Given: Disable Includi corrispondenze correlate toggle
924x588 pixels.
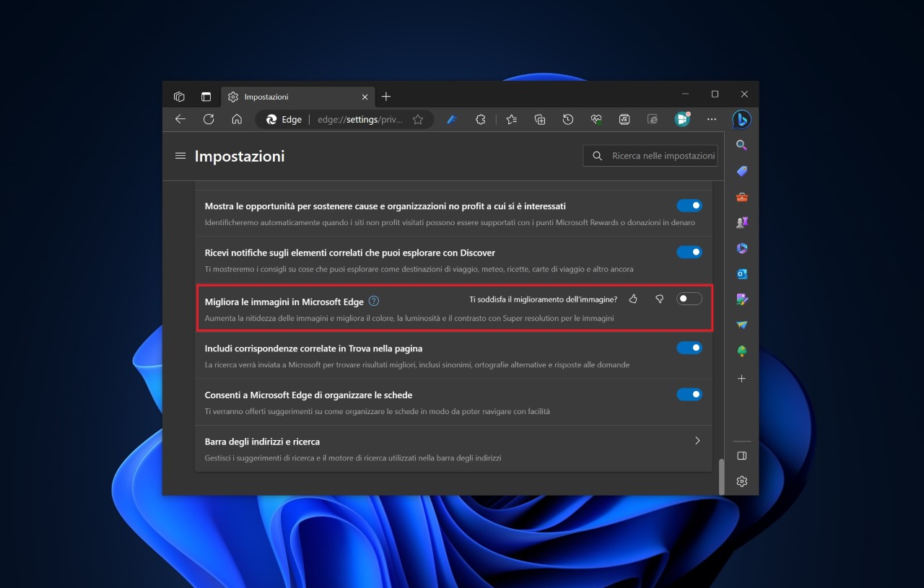Looking at the screenshot, I should click(x=689, y=348).
